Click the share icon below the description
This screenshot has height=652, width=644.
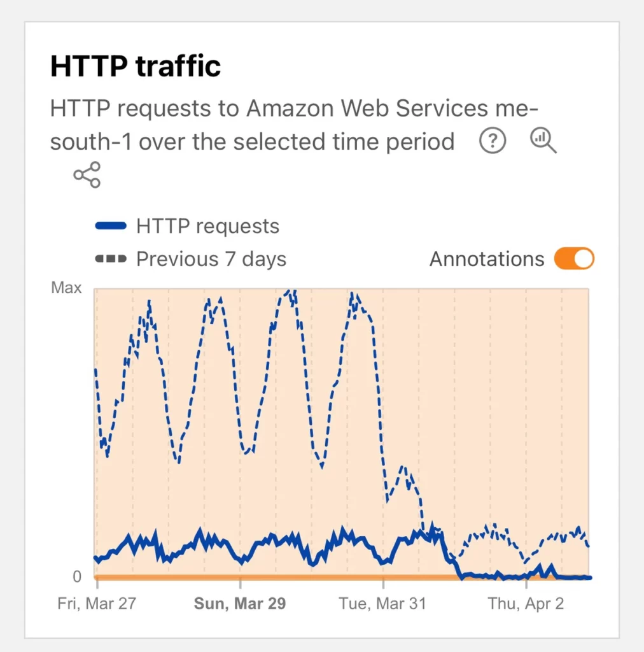pos(87,174)
